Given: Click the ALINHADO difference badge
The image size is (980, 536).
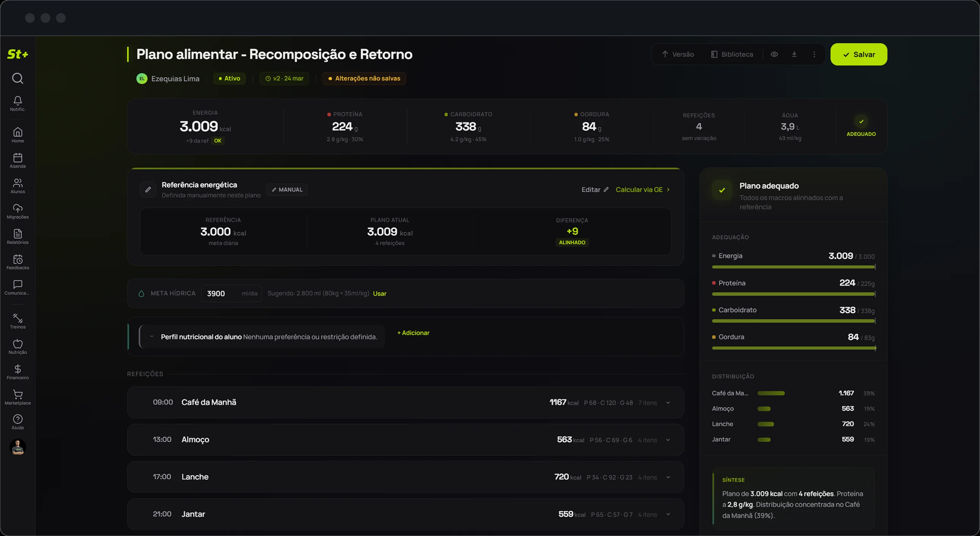Looking at the screenshot, I should [572, 242].
